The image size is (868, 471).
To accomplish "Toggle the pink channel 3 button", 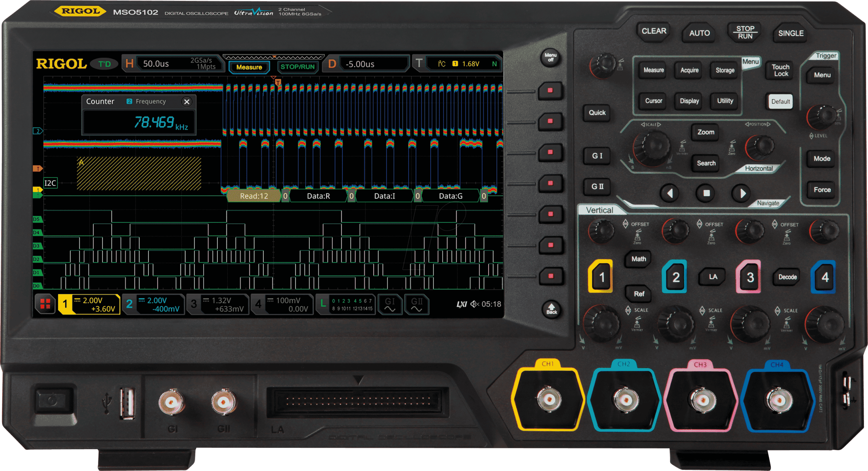I will point(749,277).
